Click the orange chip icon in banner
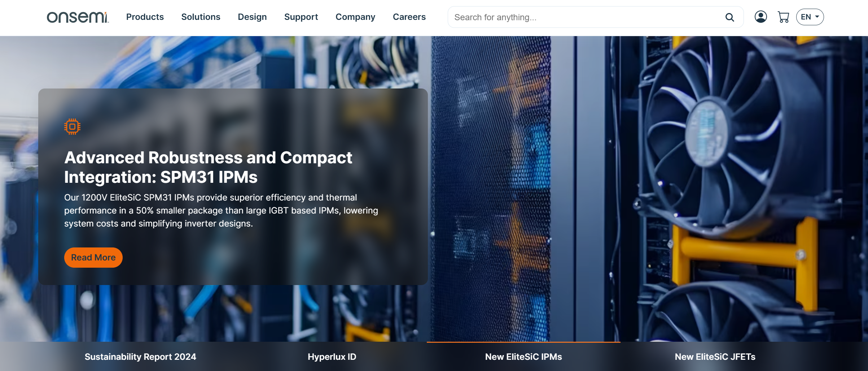The width and height of the screenshot is (868, 371). tap(72, 127)
